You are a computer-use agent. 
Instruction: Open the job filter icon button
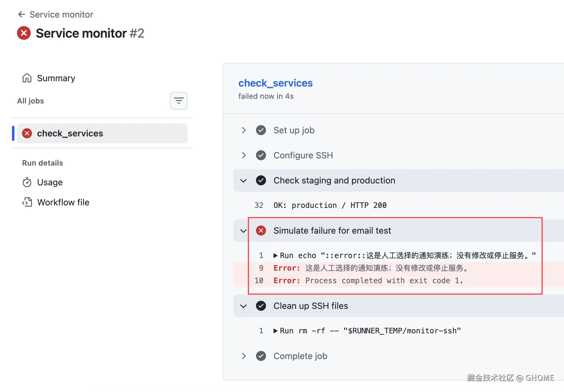pos(179,101)
